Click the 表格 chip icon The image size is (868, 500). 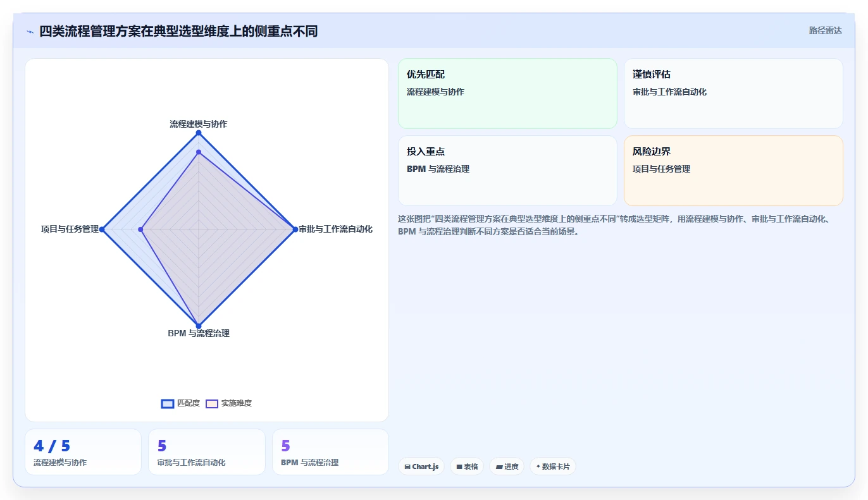[459, 466]
